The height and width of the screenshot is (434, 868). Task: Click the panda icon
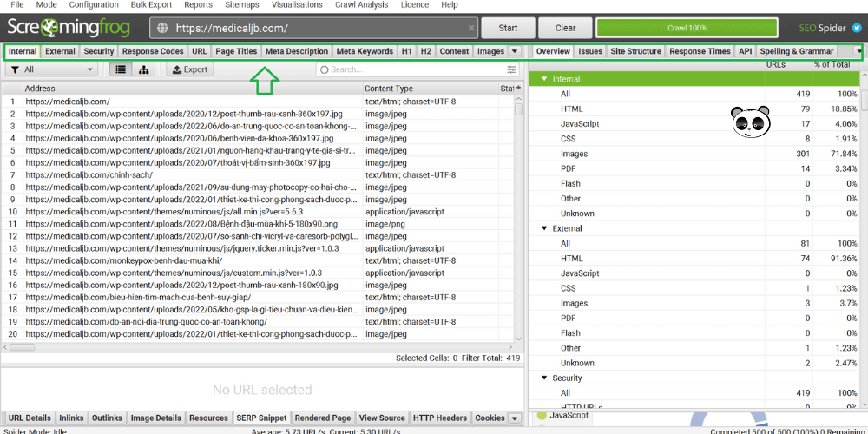tap(749, 123)
